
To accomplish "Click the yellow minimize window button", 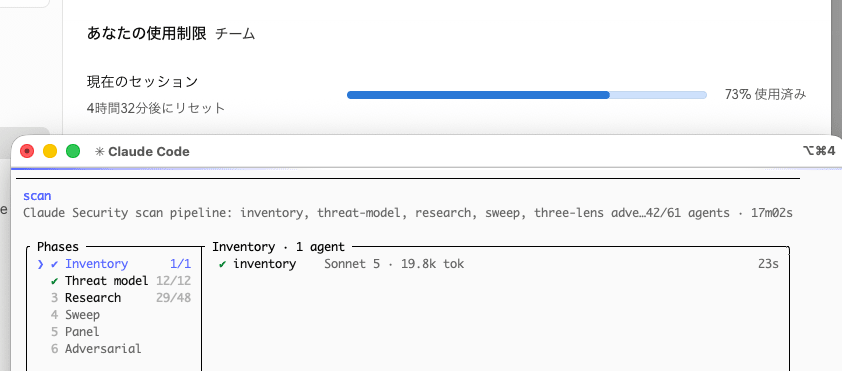I will pyautogui.click(x=50, y=151).
